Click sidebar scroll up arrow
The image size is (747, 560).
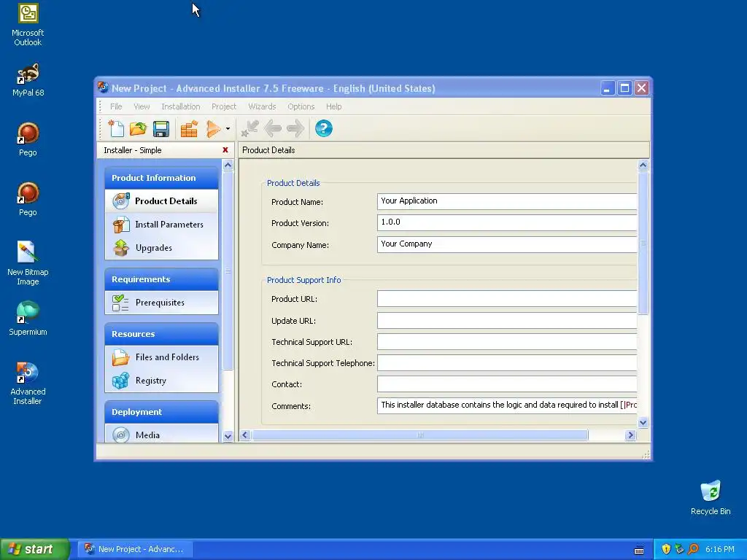tap(228, 166)
